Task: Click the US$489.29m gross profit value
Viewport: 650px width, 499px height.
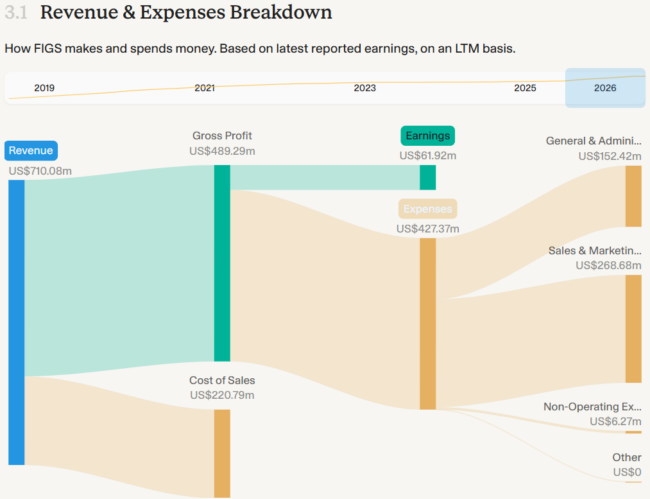Action: pos(222,151)
